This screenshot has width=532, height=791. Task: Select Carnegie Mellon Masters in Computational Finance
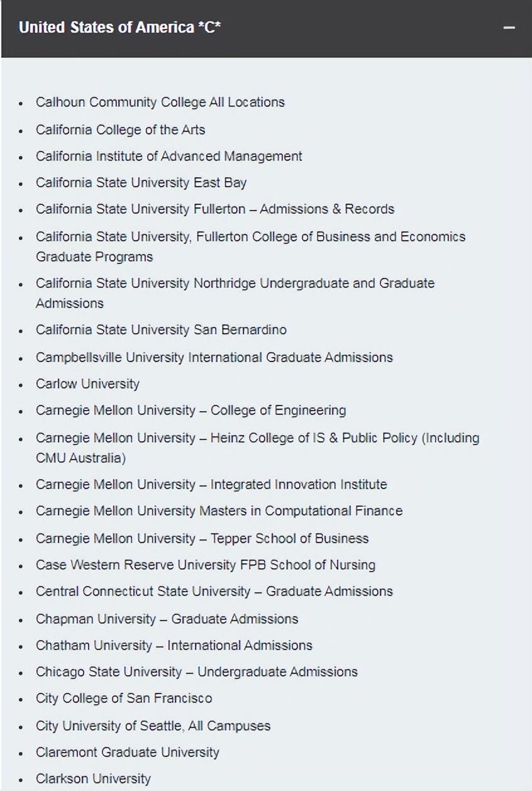pyautogui.click(x=219, y=511)
